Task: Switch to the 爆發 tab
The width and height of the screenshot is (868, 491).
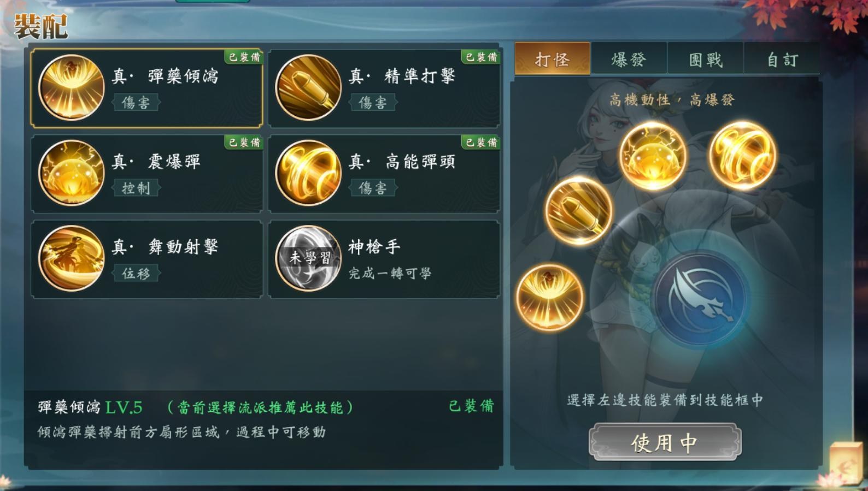Action: click(629, 59)
